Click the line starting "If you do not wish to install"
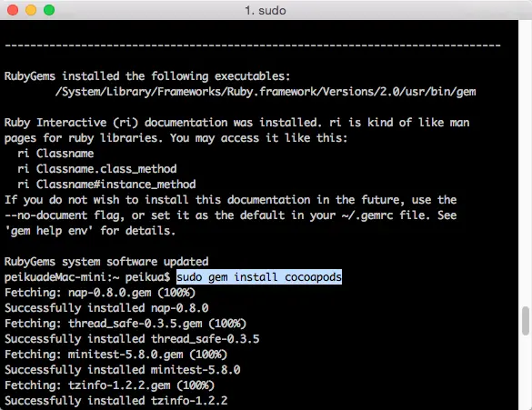The height and width of the screenshot is (410, 532). [231, 200]
